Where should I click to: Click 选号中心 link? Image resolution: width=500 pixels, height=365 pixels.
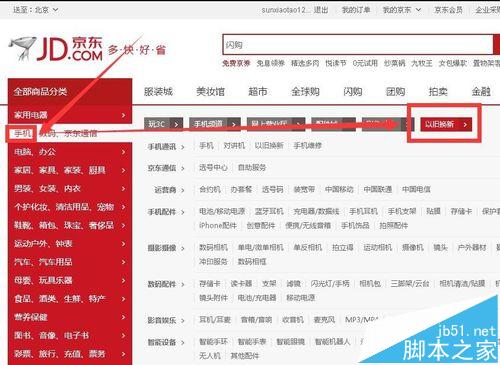(213, 167)
